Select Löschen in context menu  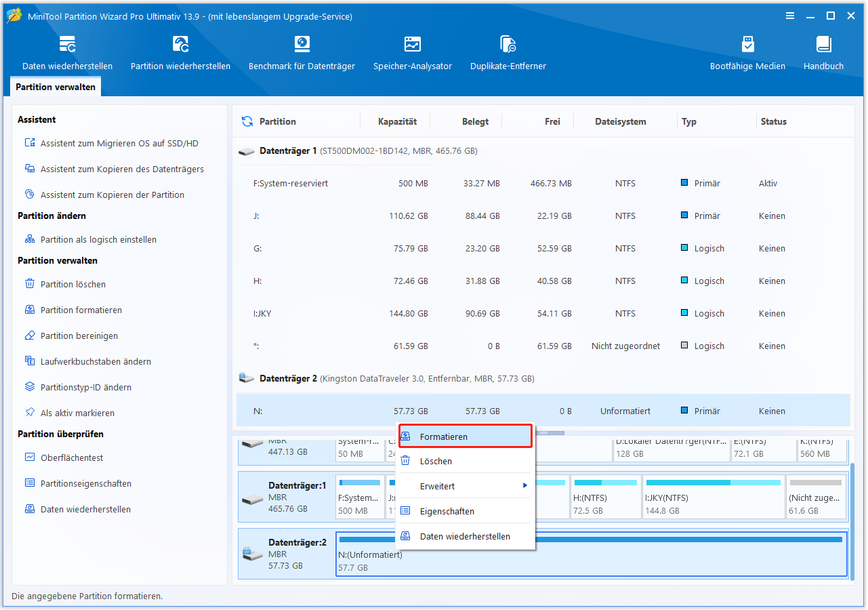point(465,462)
